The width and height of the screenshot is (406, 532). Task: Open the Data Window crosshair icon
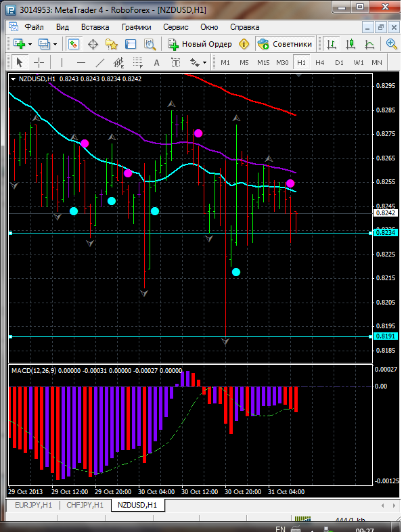coord(93,45)
